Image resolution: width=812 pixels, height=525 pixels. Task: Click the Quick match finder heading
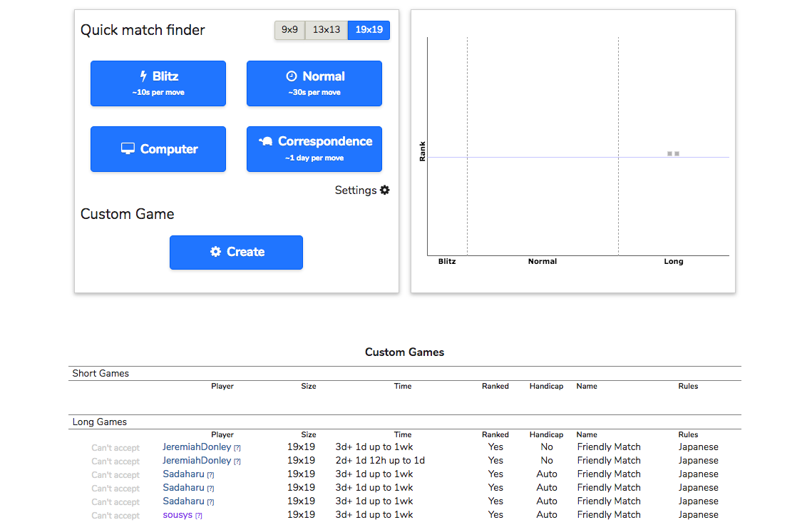tap(143, 30)
